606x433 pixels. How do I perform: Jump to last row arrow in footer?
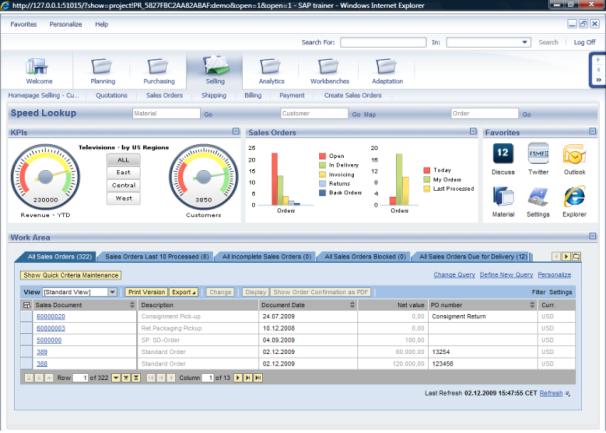136,378
